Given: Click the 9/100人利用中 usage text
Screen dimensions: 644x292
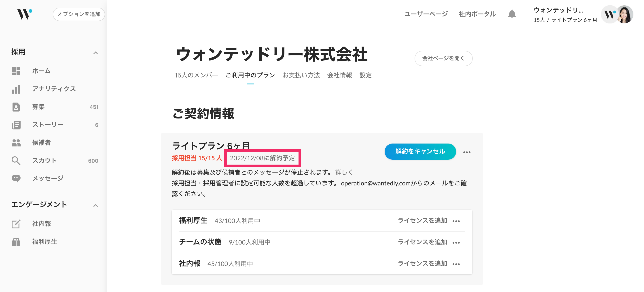Looking at the screenshot, I should [x=250, y=243].
